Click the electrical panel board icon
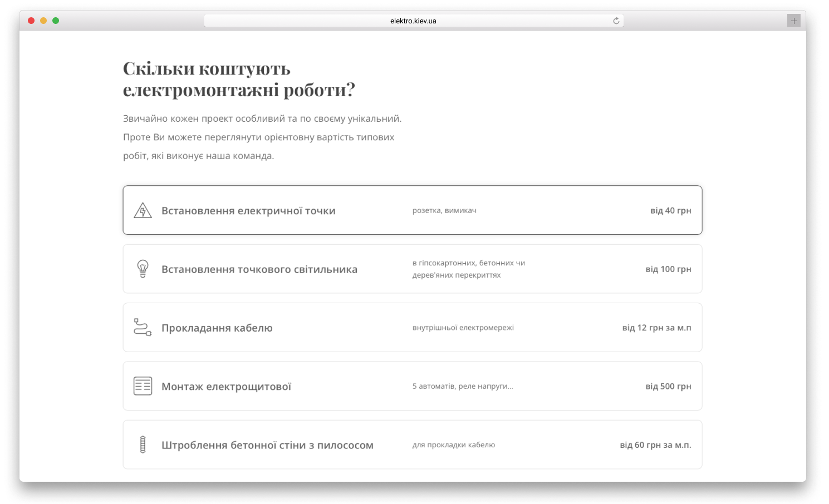Viewport: 829px width, 504px height. coord(143,386)
